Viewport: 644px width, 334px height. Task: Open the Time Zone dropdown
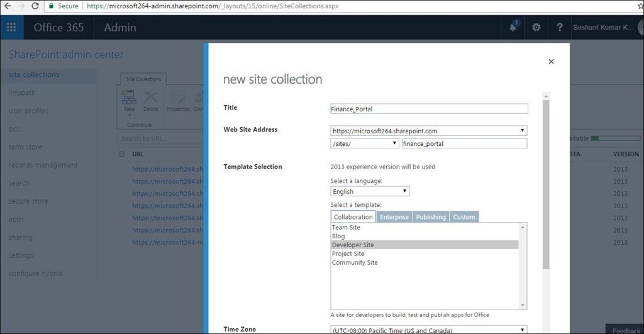(x=428, y=330)
